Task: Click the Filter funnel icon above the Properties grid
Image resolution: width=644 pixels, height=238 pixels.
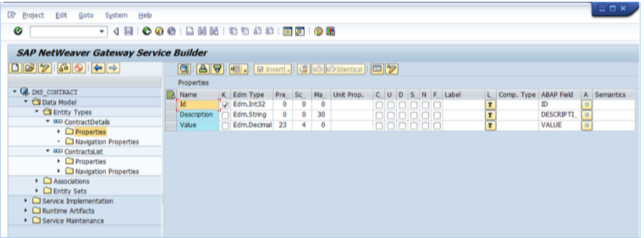Action: coord(217,69)
